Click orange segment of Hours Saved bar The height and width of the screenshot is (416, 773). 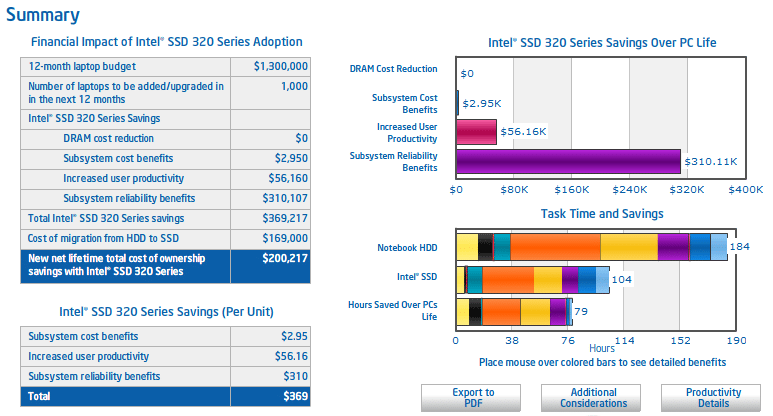click(501, 312)
